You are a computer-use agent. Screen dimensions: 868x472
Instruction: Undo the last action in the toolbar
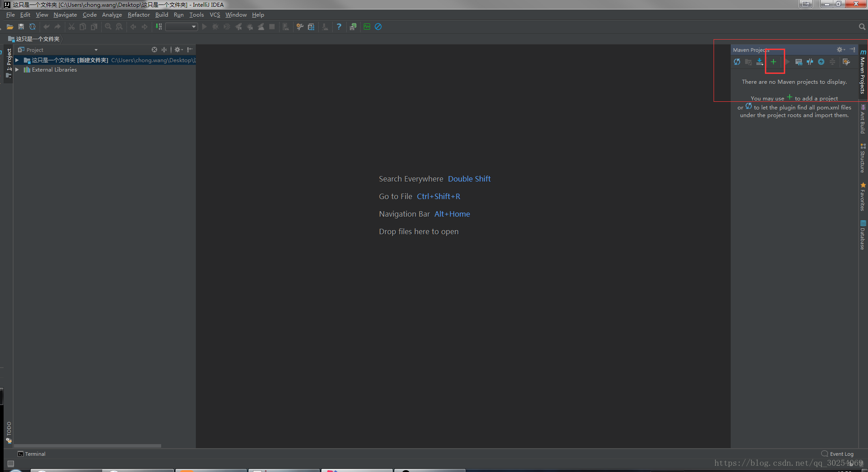[x=46, y=27]
